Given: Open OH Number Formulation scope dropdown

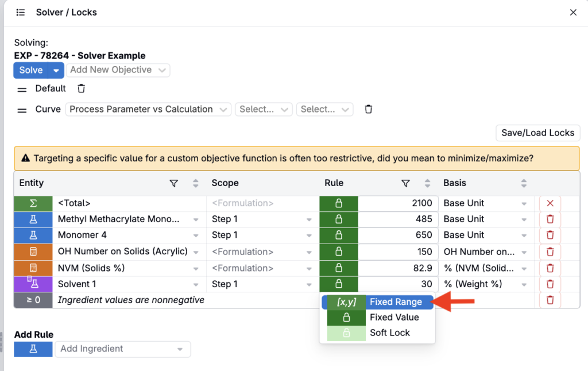Looking at the screenshot, I should 309,252.
